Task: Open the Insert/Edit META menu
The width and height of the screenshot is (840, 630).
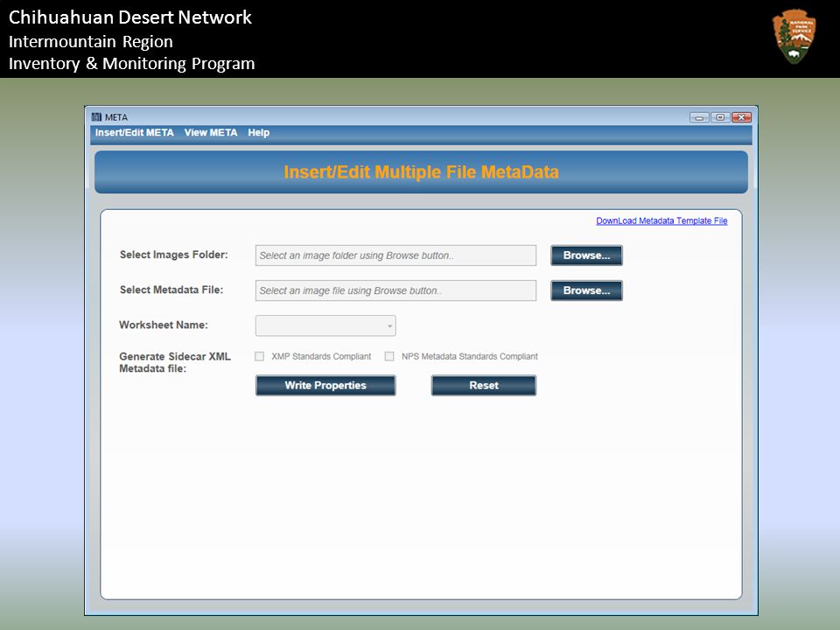Action: [x=135, y=132]
